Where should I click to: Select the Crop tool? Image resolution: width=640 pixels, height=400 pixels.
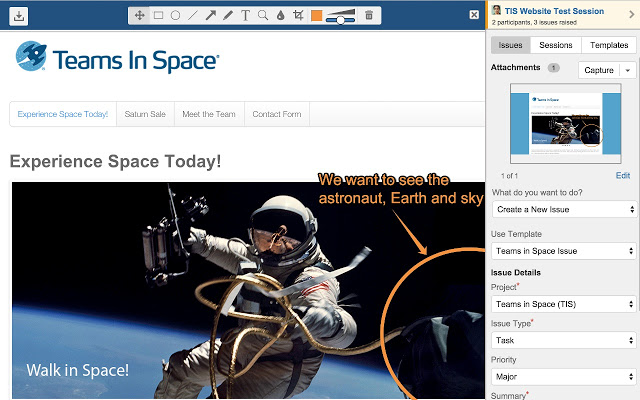(298, 16)
